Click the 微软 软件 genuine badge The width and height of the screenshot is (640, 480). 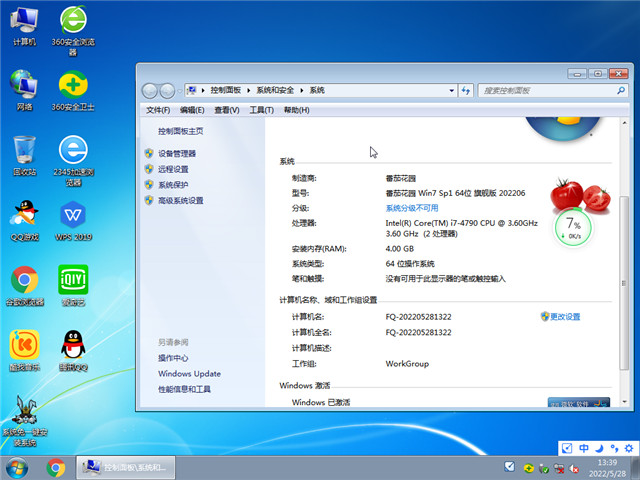point(579,403)
